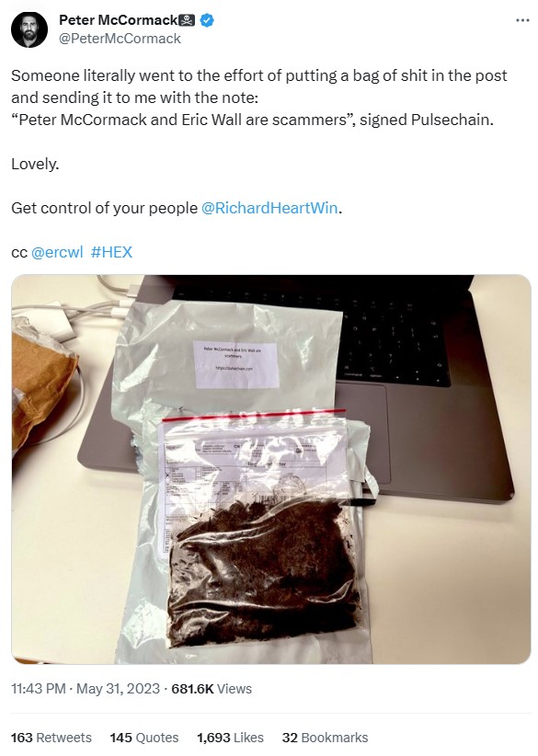Click the skull flag emoji beside the name
This screenshot has width=538, height=756.
pos(187,20)
